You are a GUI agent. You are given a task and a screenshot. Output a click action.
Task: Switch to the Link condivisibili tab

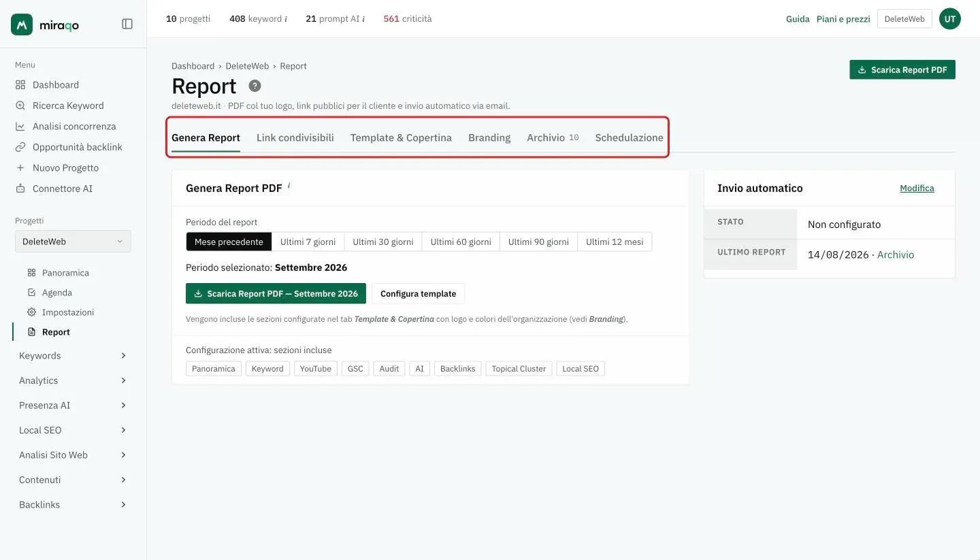click(x=295, y=137)
